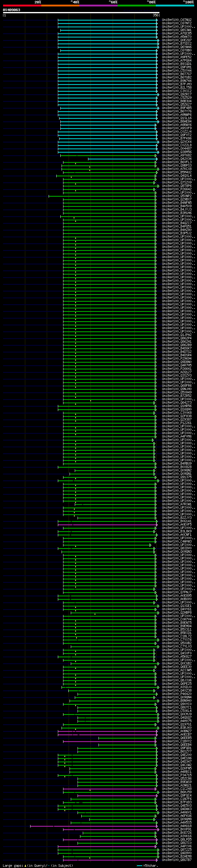Select label UniRef100_B0G141
This screenshot has height=868, width=197.
(176, 521)
